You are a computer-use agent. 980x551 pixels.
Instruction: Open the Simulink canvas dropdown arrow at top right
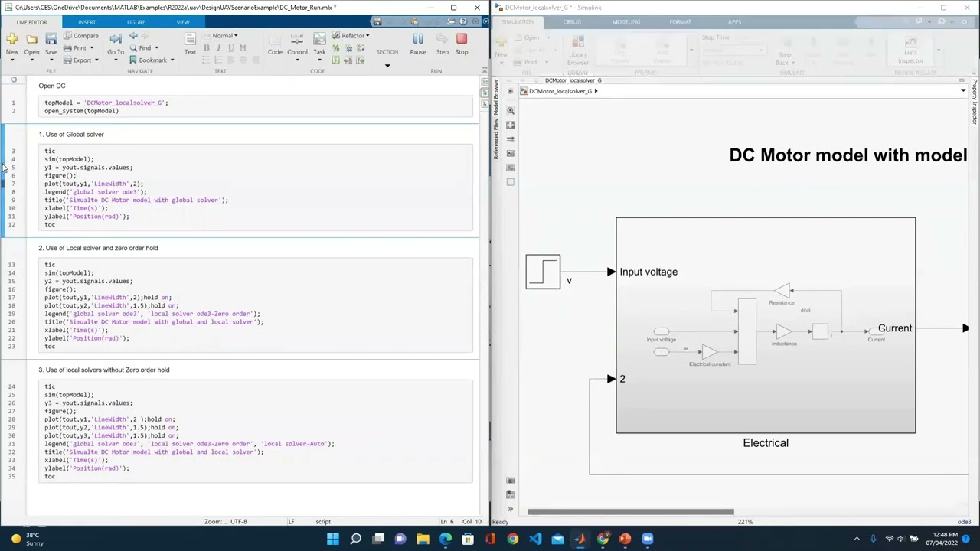[x=963, y=91]
